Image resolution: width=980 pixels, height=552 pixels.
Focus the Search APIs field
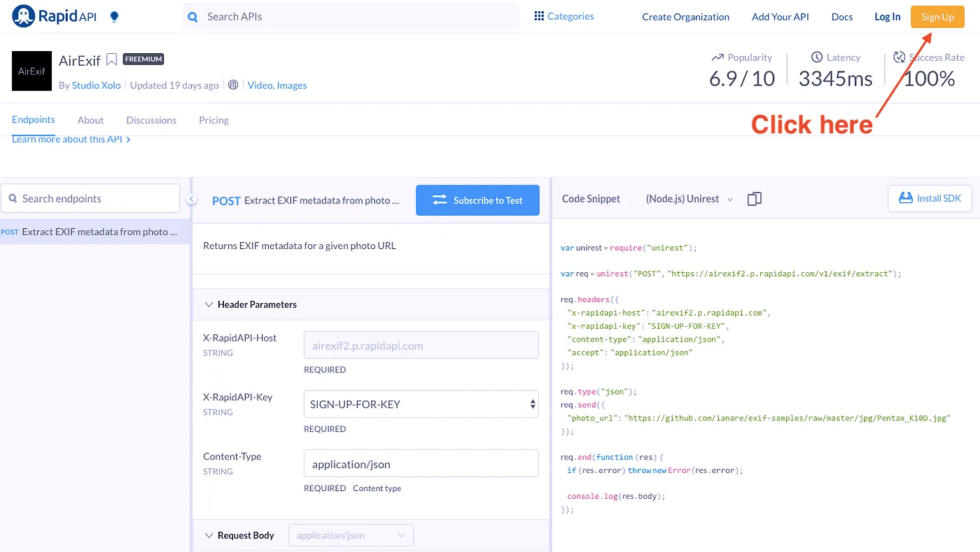(x=351, y=17)
